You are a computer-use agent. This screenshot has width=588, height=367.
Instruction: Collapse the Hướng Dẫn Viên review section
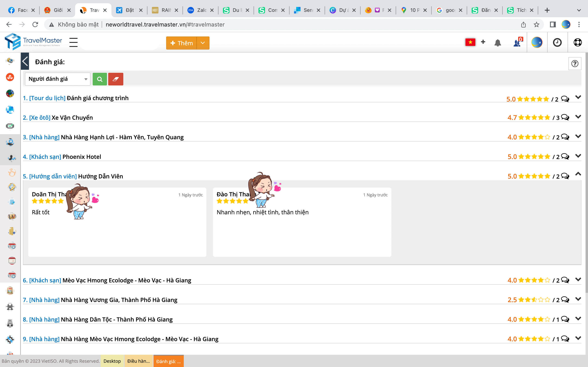click(x=578, y=174)
